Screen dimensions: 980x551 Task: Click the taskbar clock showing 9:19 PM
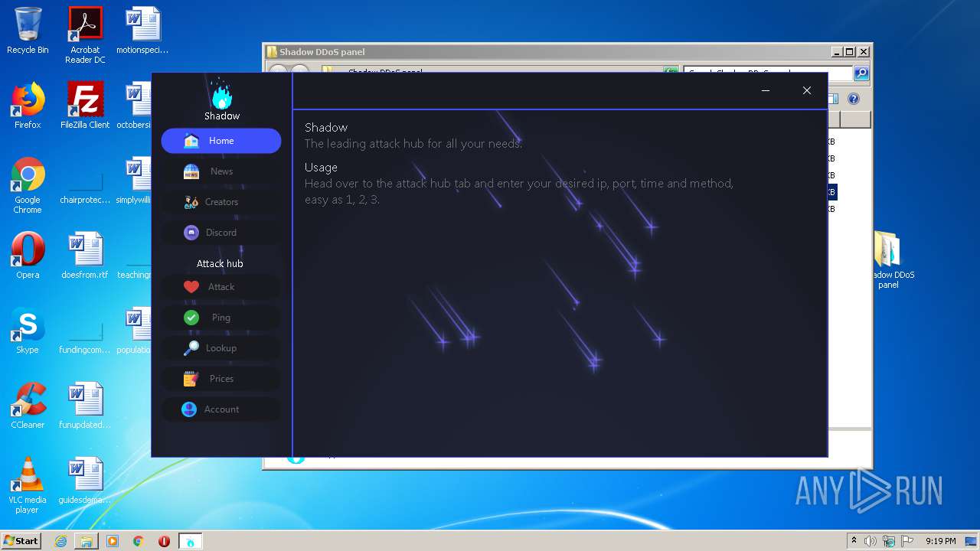coord(940,541)
